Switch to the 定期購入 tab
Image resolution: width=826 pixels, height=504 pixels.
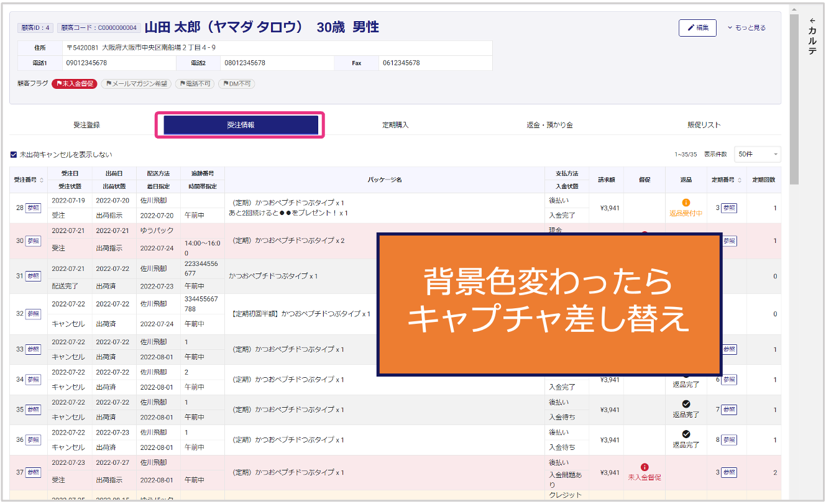pyautogui.click(x=395, y=125)
